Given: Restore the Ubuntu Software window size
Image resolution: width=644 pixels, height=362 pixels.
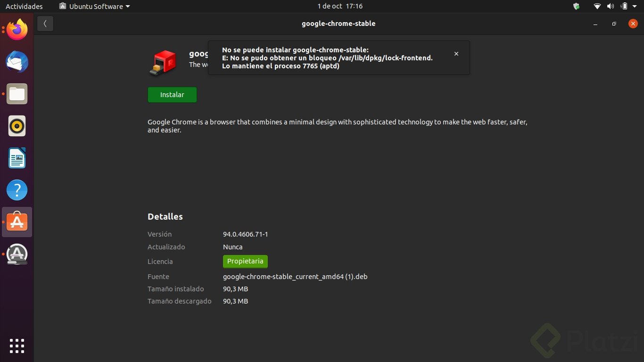Looking at the screenshot, I should tap(614, 24).
